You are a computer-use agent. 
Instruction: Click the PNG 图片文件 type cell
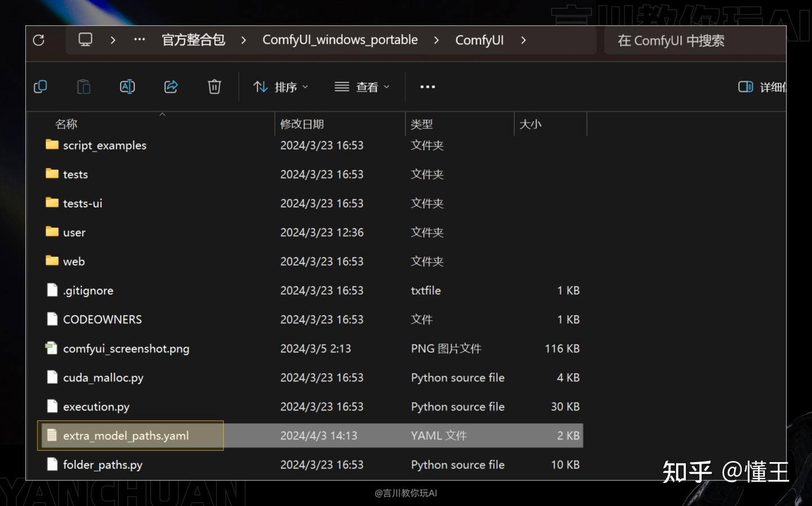446,349
